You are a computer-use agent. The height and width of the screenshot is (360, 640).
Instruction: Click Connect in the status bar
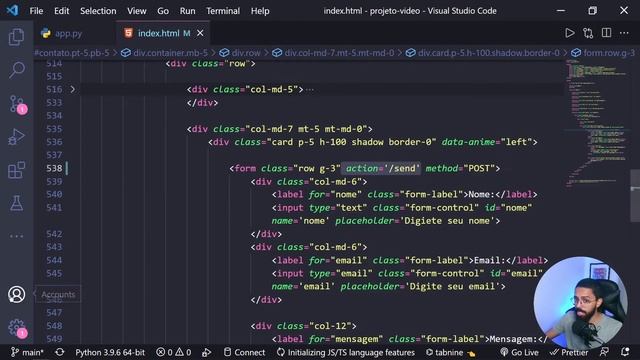pos(244,352)
